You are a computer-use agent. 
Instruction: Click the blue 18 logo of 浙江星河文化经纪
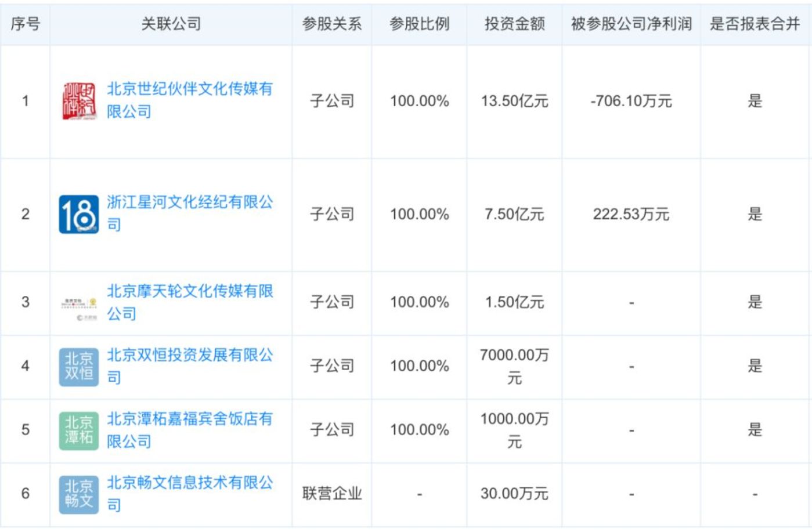pyautogui.click(x=78, y=214)
